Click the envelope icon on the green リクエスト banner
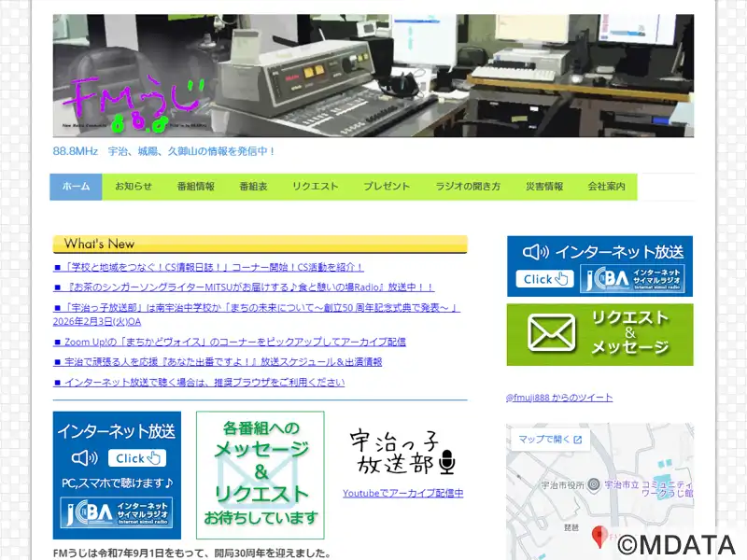The width and height of the screenshot is (747, 560). pos(551,333)
